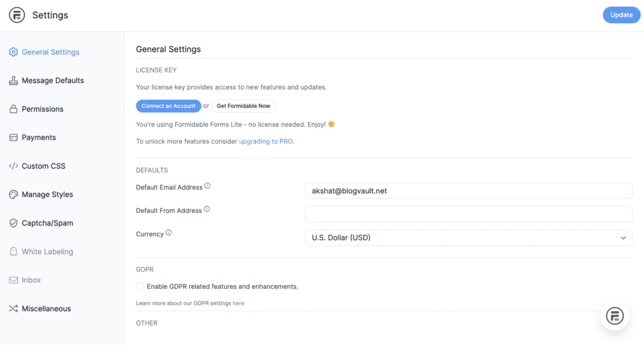Click the empty Default From Address field
Image resolution: width=644 pixels, height=345 pixels.
pyautogui.click(x=469, y=214)
